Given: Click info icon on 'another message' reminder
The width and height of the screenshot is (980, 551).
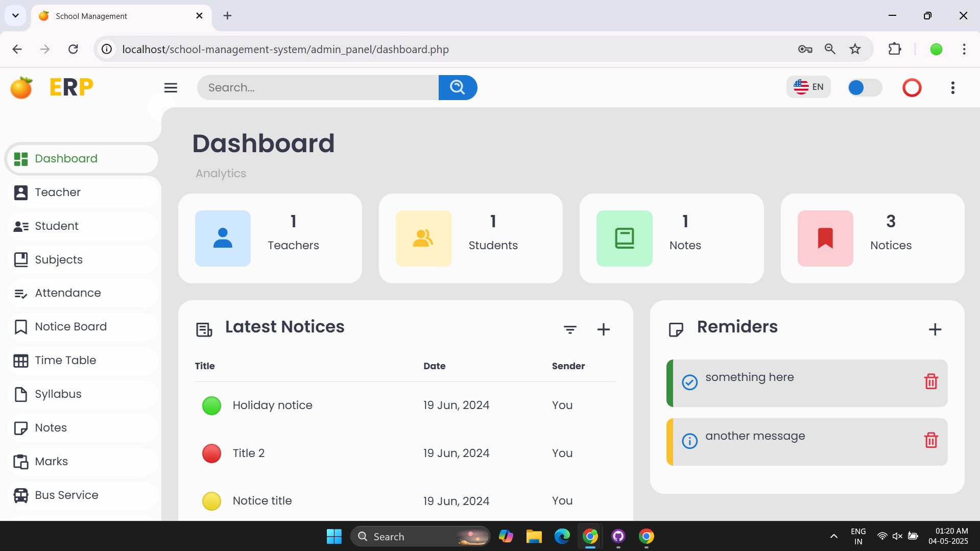Looking at the screenshot, I should click(689, 441).
